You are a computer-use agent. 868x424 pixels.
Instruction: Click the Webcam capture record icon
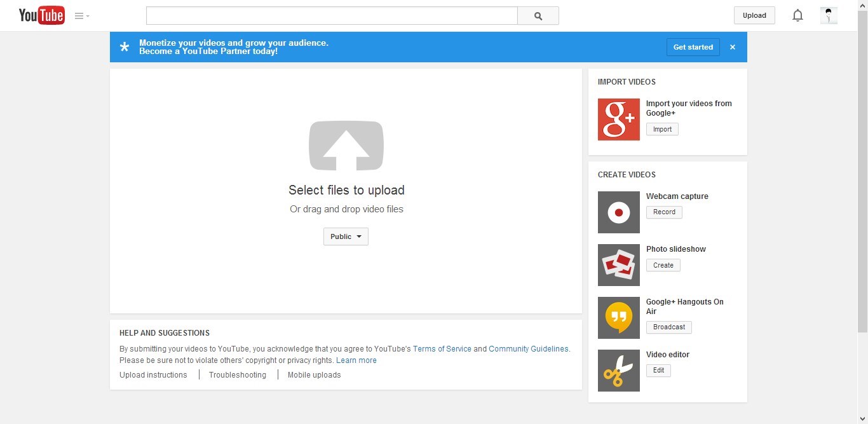pyautogui.click(x=619, y=212)
